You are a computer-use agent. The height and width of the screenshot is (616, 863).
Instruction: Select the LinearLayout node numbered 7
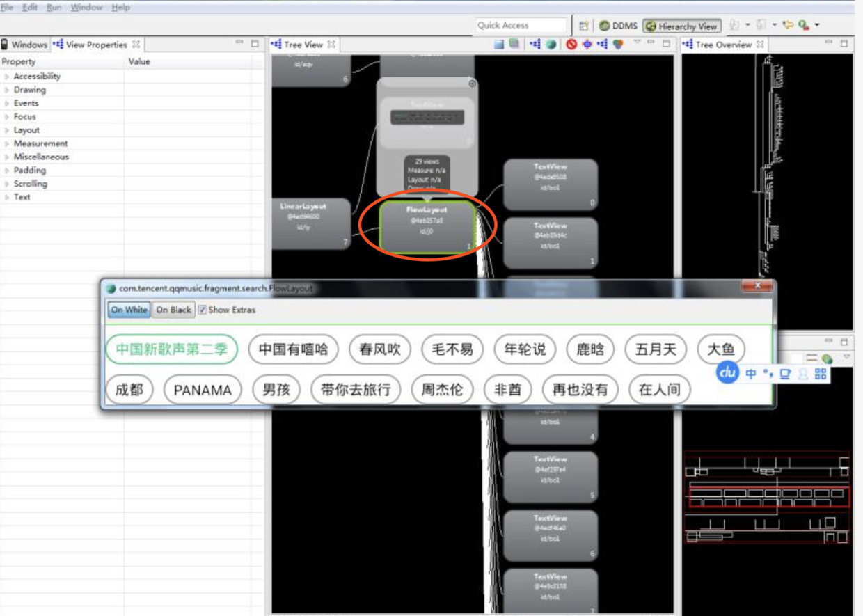pos(310,223)
